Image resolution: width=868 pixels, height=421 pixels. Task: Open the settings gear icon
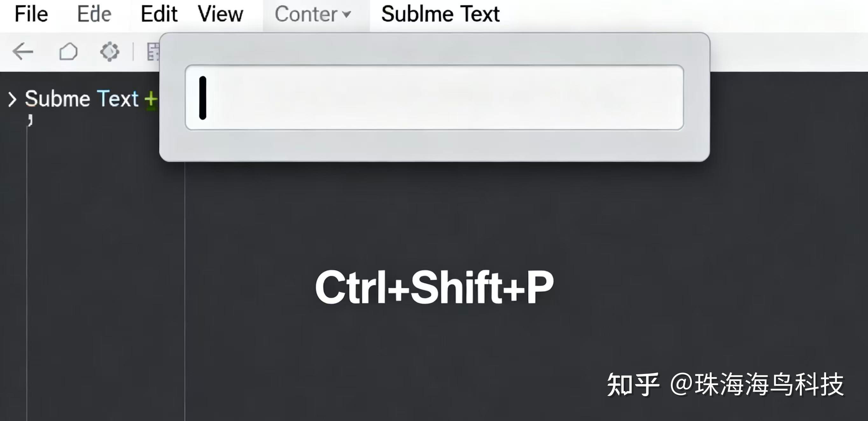109,51
